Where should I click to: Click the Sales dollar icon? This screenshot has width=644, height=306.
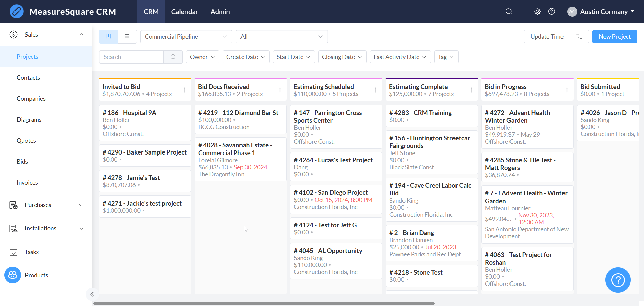[x=14, y=34]
